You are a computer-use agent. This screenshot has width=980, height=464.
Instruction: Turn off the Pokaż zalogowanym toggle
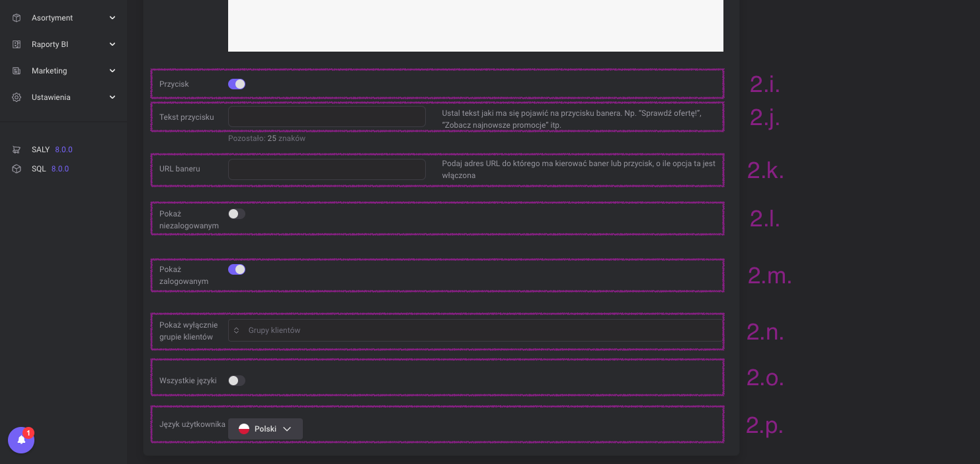237,269
